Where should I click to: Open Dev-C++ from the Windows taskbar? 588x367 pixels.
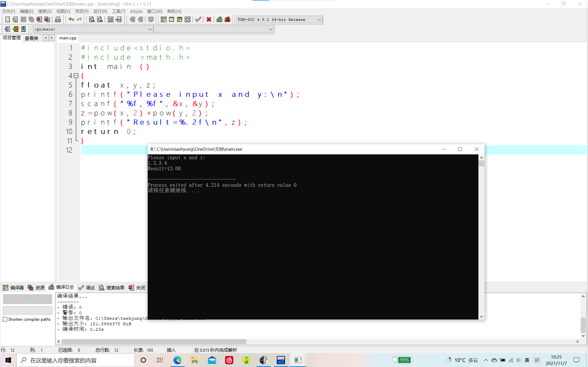(x=281, y=360)
